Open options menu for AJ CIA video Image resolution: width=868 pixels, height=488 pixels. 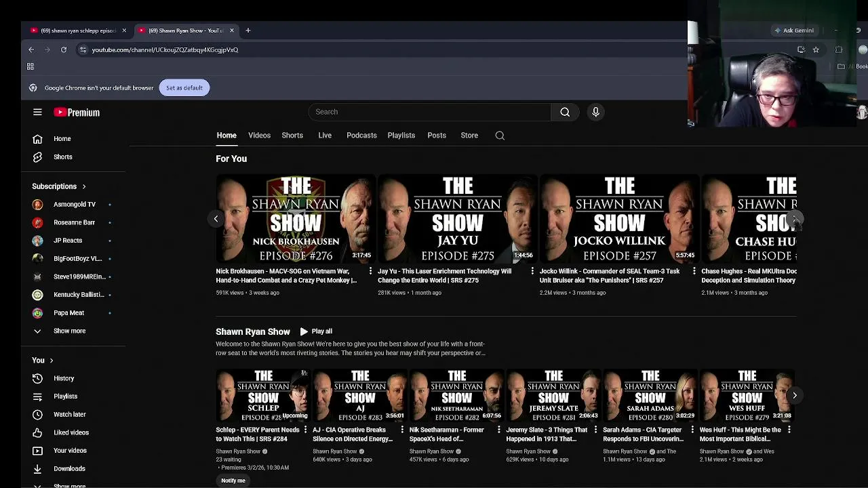coord(402,430)
